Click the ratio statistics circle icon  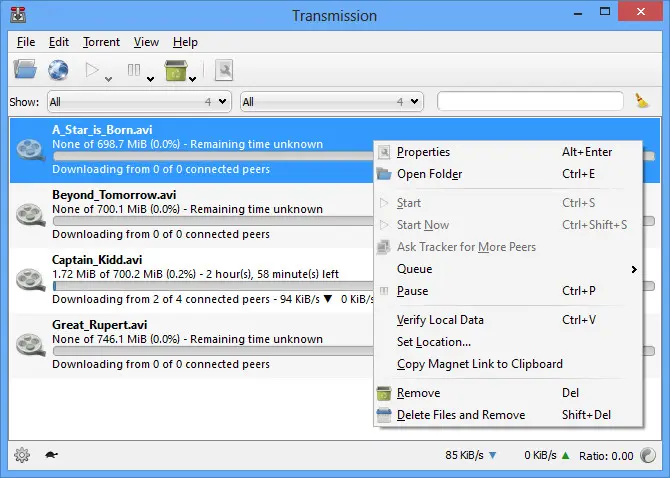tap(648, 455)
